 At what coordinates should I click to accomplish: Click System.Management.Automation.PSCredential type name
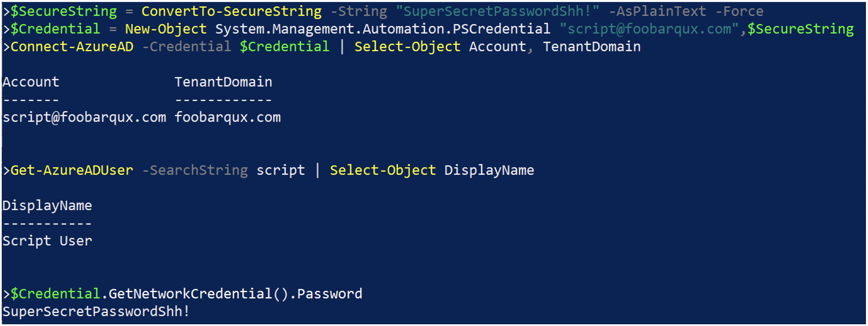[x=383, y=29]
